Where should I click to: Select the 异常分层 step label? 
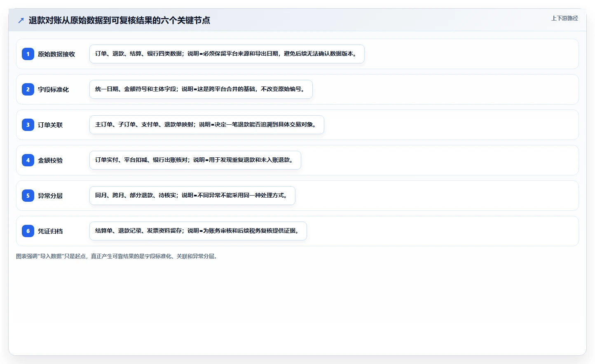(50, 196)
